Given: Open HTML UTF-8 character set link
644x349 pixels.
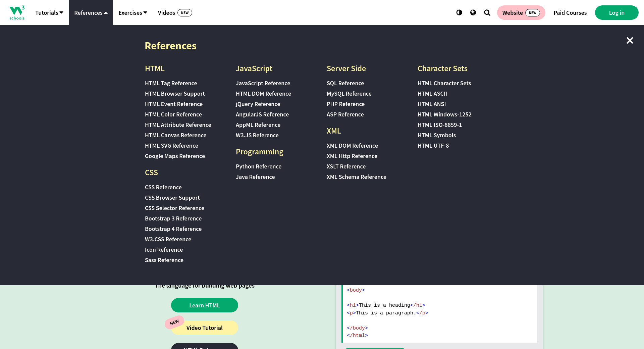Looking at the screenshot, I should point(433,146).
